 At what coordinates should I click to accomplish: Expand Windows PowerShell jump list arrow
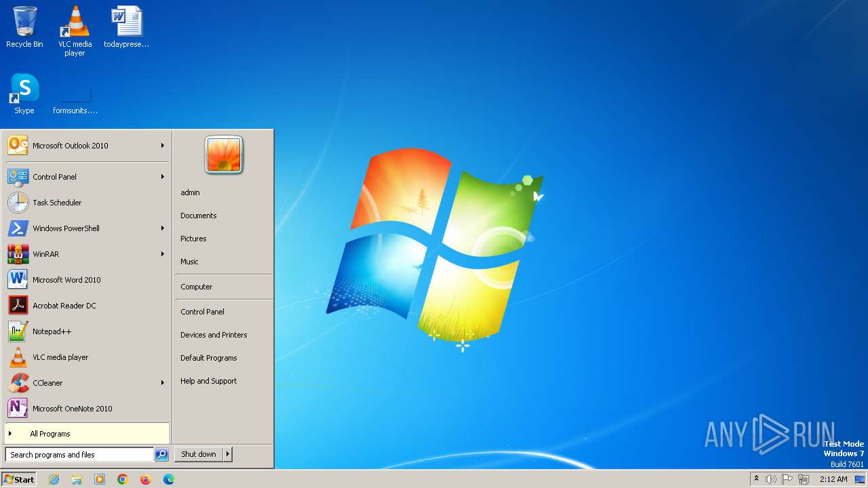(x=163, y=228)
